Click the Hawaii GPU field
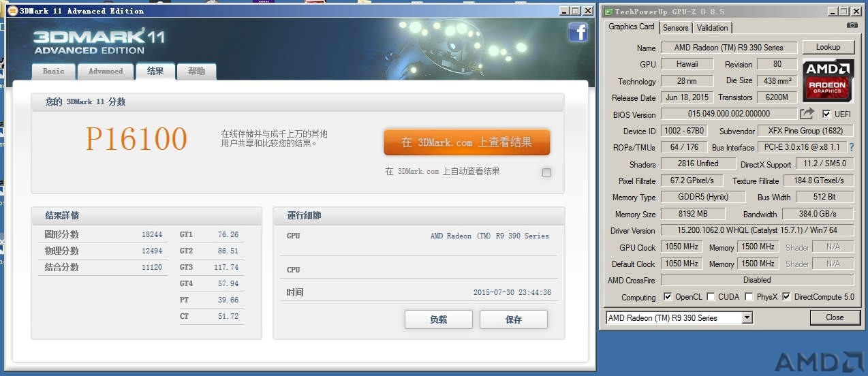 (x=687, y=64)
